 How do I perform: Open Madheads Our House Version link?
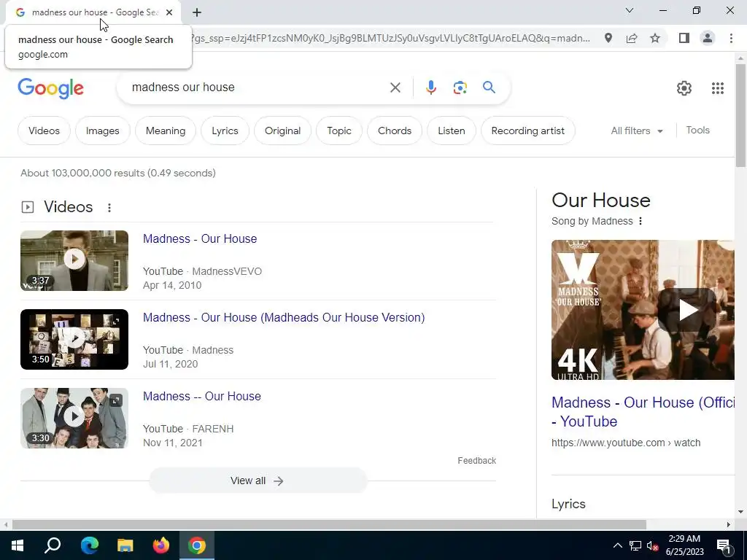pyautogui.click(x=284, y=318)
